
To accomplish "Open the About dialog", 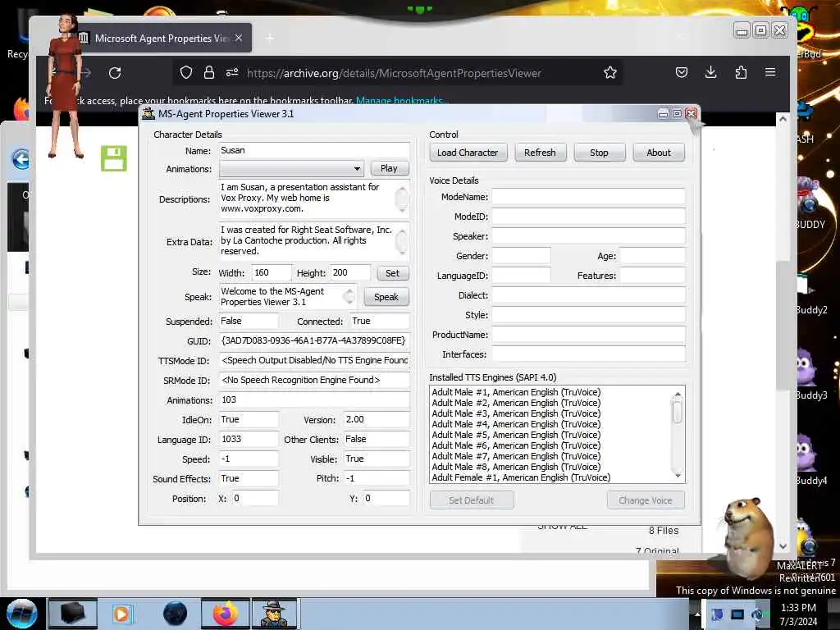I will click(x=659, y=153).
